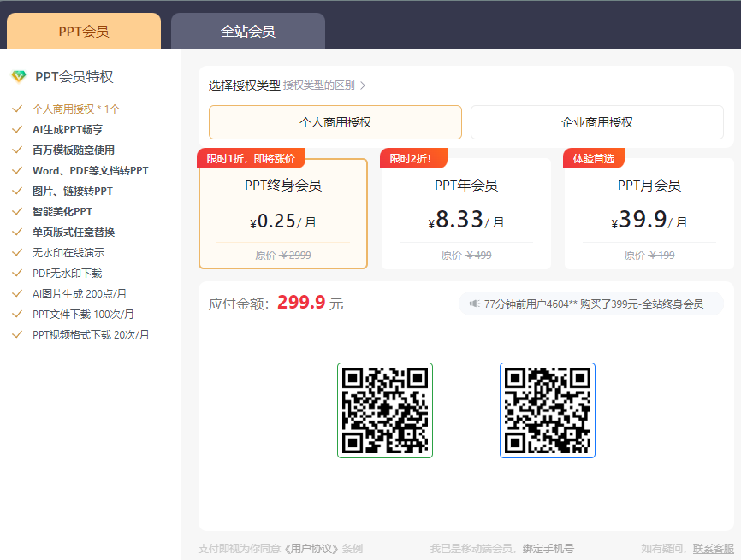Click the green-bordered WeChat QR code

coord(385,410)
